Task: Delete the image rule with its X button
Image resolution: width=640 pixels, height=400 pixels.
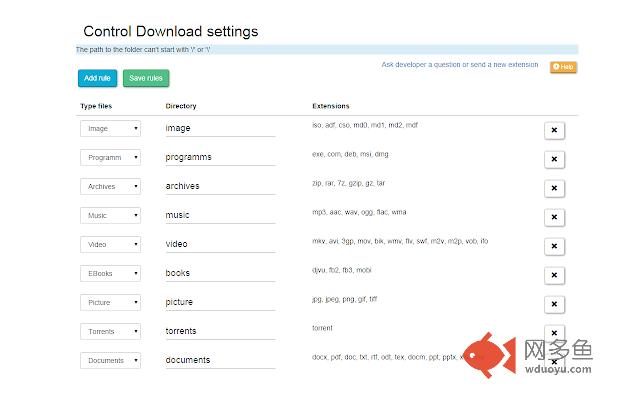Action: pyautogui.click(x=554, y=130)
